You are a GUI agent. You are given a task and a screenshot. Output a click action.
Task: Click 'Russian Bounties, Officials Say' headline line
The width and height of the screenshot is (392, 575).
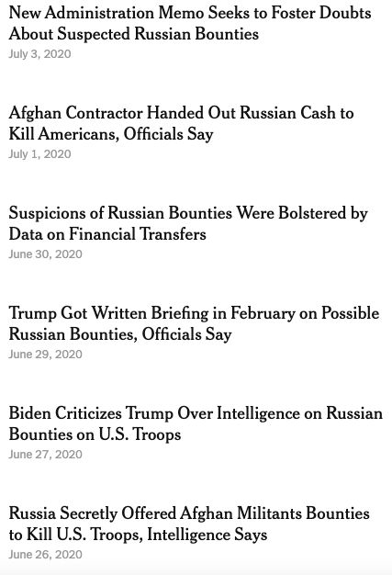click(x=120, y=334)
